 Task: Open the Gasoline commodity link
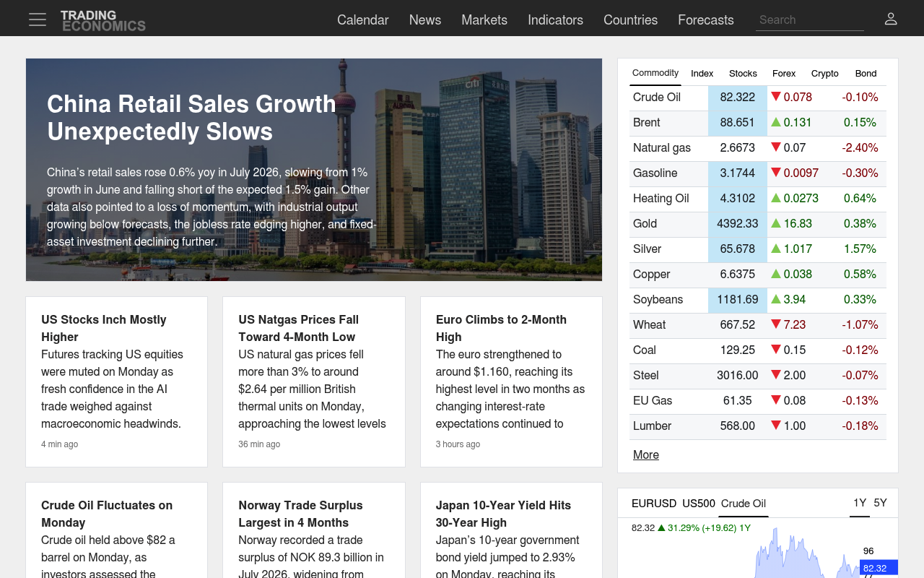coord(655,173)
